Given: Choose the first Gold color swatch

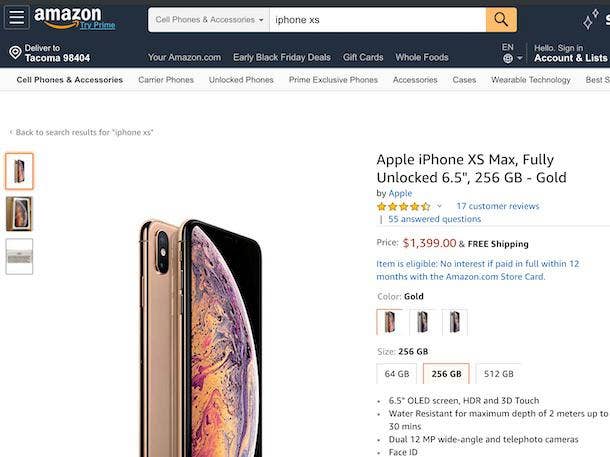Looking at the screenshot, I should click(389, 322).
